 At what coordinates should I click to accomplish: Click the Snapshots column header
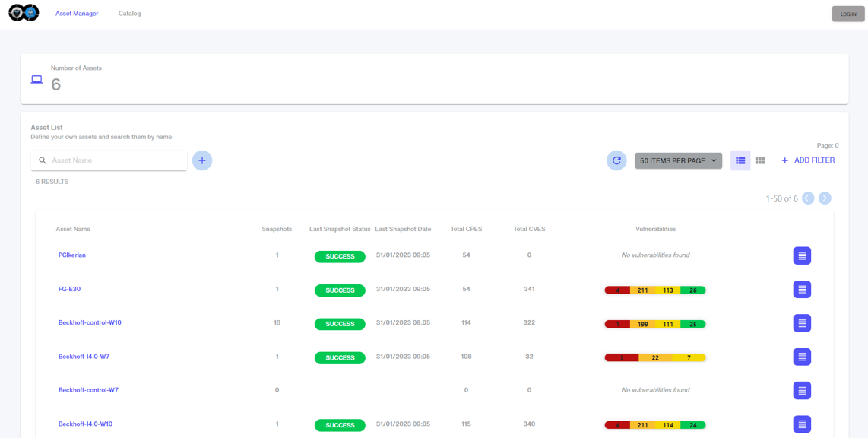pos(277,229)
